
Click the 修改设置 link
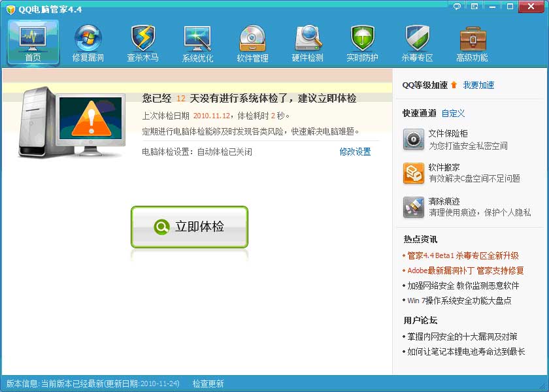(355, 152)
